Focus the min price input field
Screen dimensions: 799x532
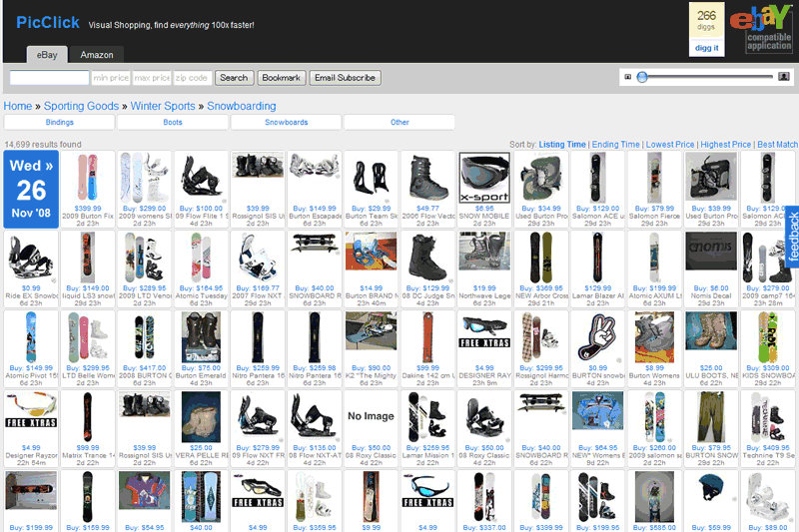tap(111, 78)
